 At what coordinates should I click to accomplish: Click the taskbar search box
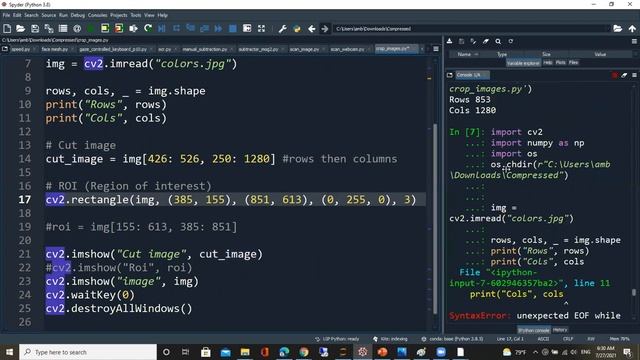coord(88,352)
